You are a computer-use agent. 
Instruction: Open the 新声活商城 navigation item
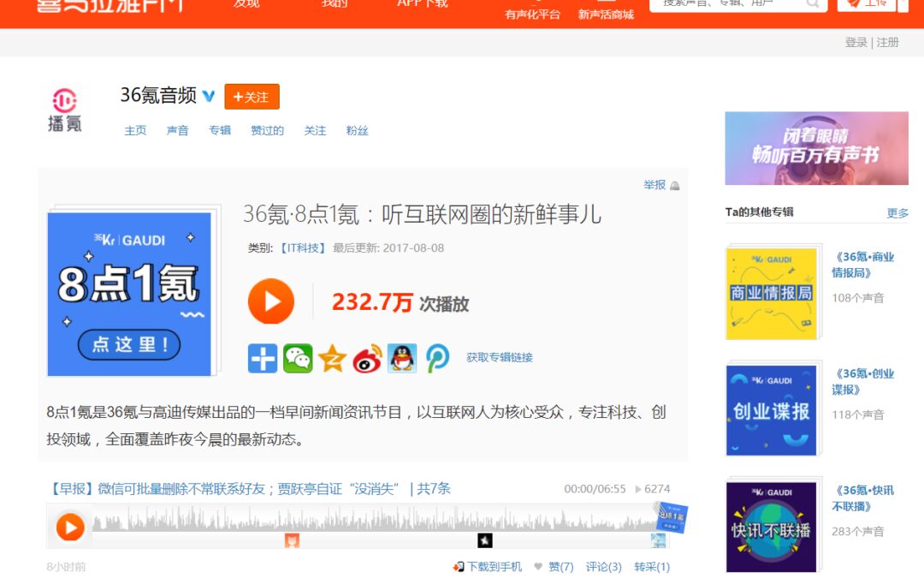[x=606, y=13]
